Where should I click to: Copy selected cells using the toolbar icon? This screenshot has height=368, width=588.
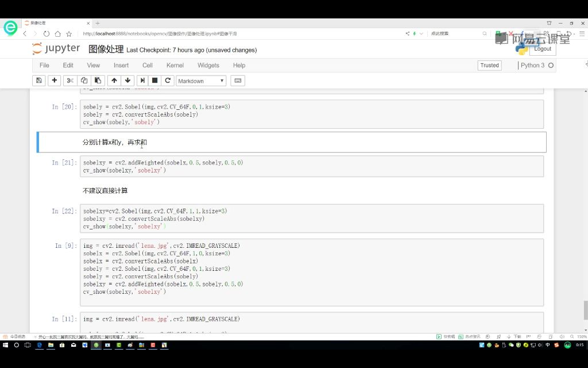[x=84, y=80]
